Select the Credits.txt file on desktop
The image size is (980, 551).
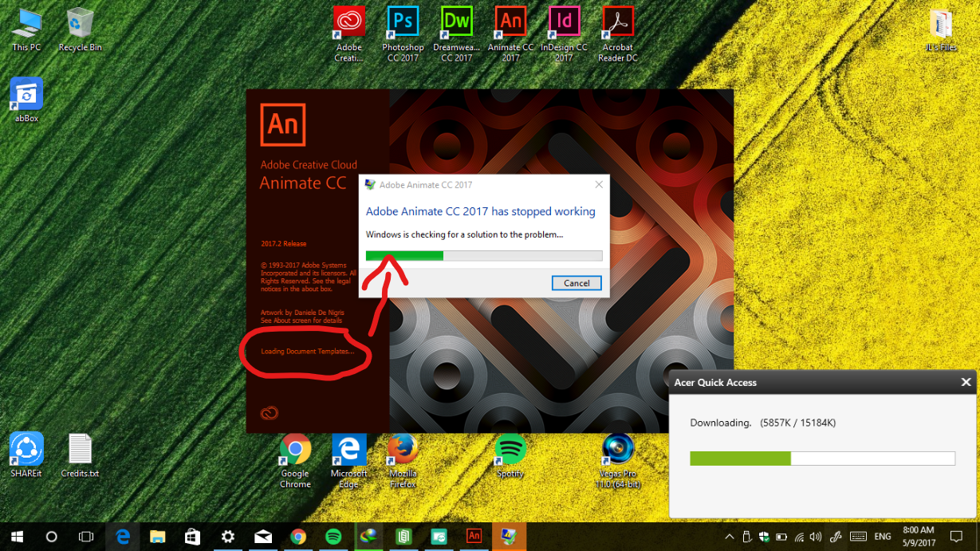coord(80,455)
